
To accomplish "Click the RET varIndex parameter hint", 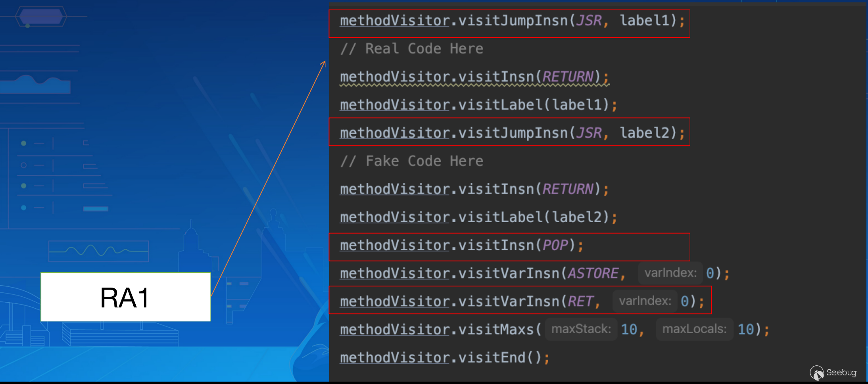I will point(645,301).
